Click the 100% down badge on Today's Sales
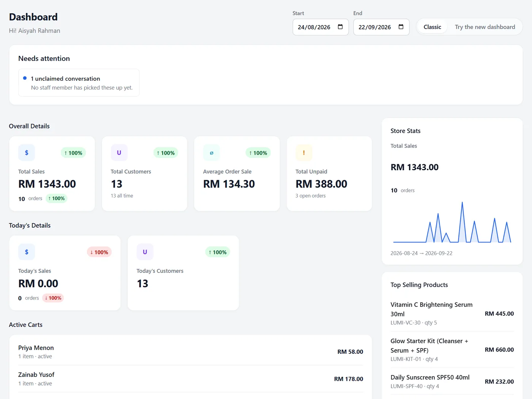 click(x=99, y=252)
